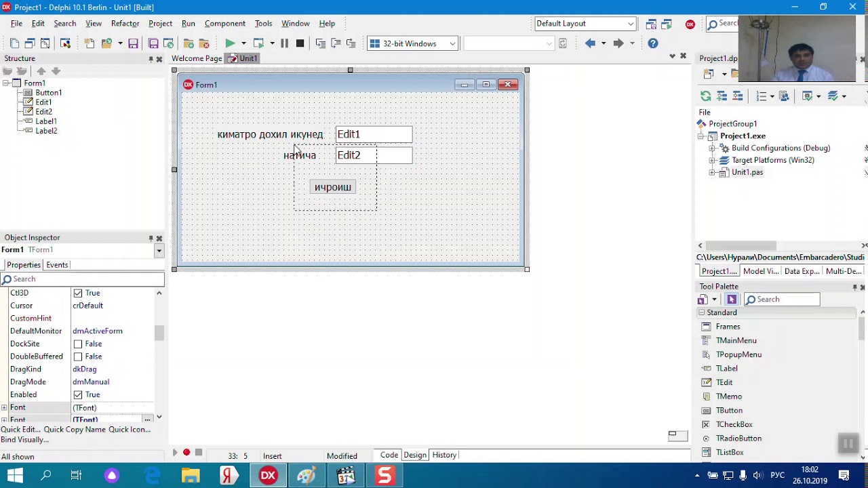868x488 pixels.
Task: Click the red record macro button in status bar
Action: (186, 452)
